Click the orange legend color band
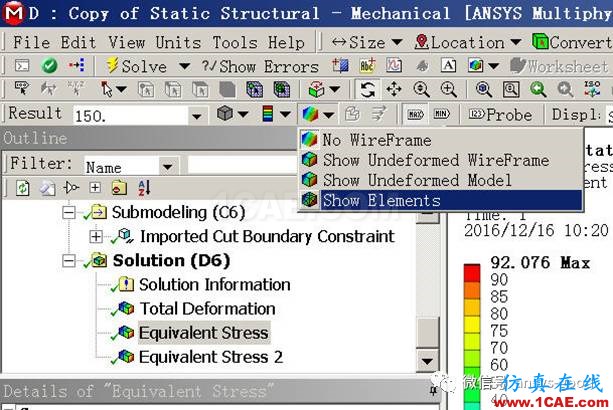 [x=472, y=290]
